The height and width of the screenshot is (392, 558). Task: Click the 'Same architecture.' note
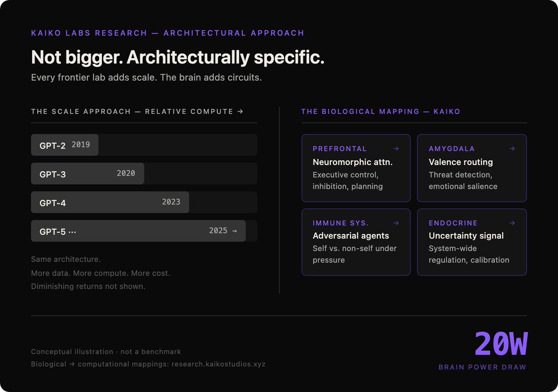[66, 259]
